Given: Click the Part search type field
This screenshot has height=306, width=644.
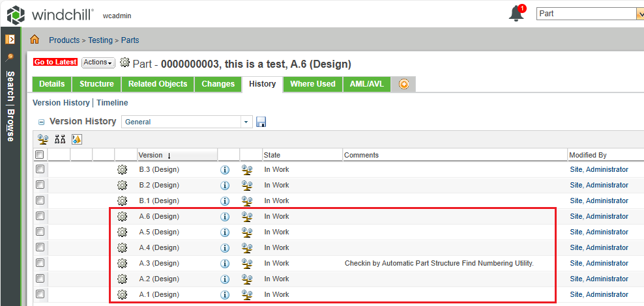Looking at the screenshot, I should tap(583, 13).
